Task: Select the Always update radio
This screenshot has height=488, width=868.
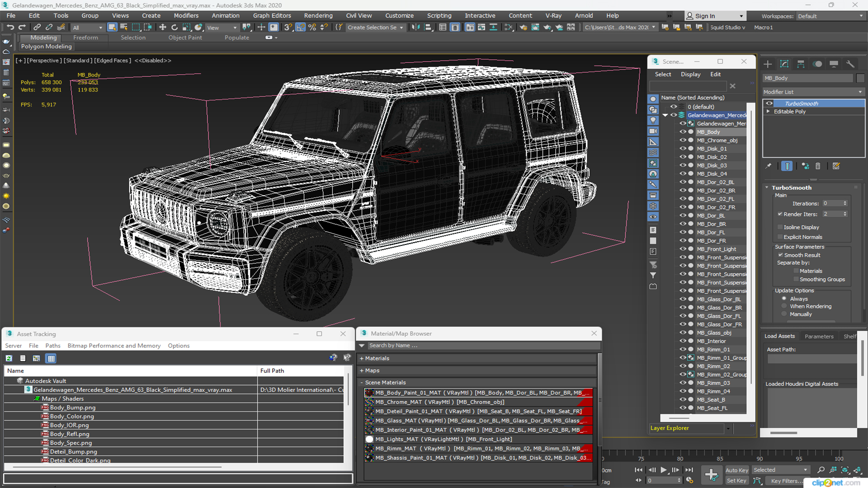Action: (784, 299)
